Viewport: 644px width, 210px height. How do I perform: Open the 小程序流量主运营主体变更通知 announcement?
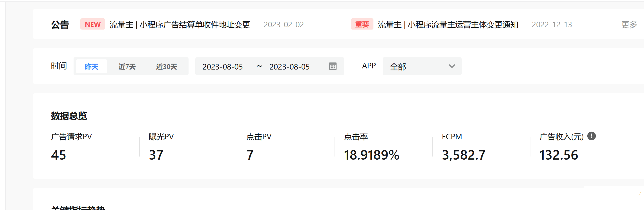coord(448,25)
